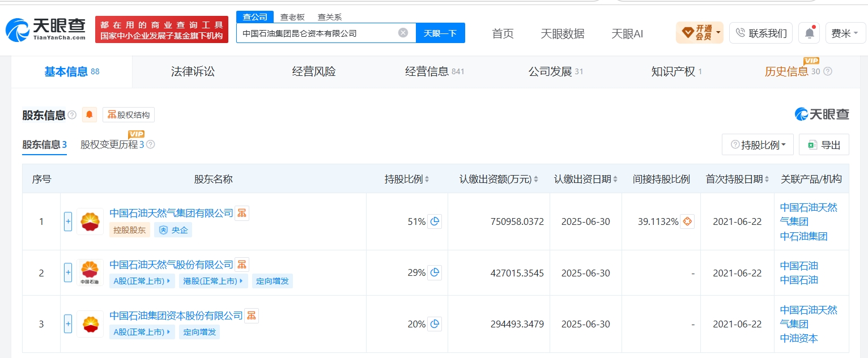The image size is (868, 358).
Task: Open the 中国石油天然气集团有限公司 shareholder link
Action: pyautogui.click(x=171, y=213)
